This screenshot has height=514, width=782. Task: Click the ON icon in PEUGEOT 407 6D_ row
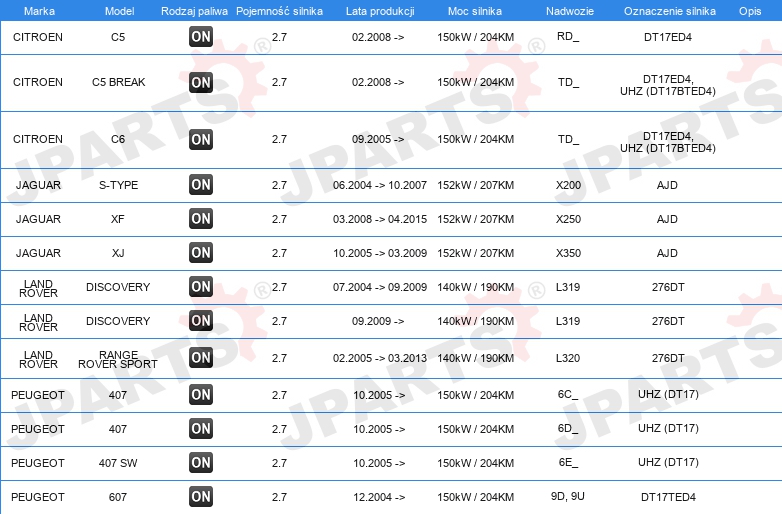click(201, 428)
